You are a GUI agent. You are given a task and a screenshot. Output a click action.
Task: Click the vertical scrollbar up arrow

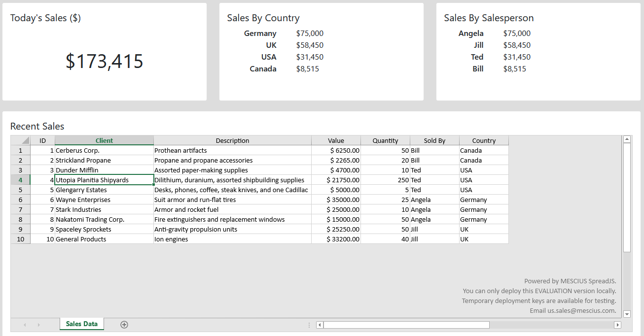point(627,138)
